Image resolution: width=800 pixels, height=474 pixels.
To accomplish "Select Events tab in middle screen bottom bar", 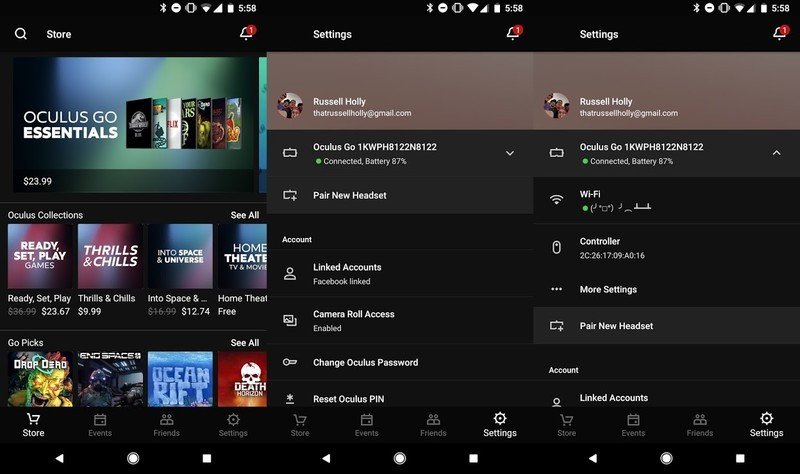I will (x=367, y=425).
